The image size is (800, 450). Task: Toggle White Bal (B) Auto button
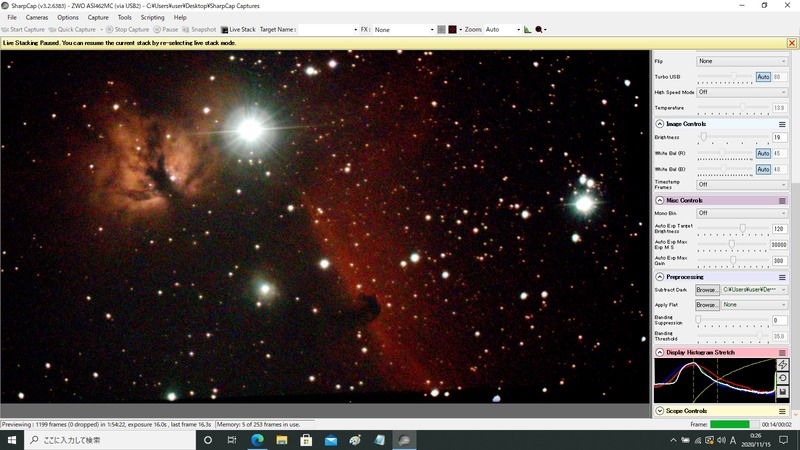click(763, 169)
